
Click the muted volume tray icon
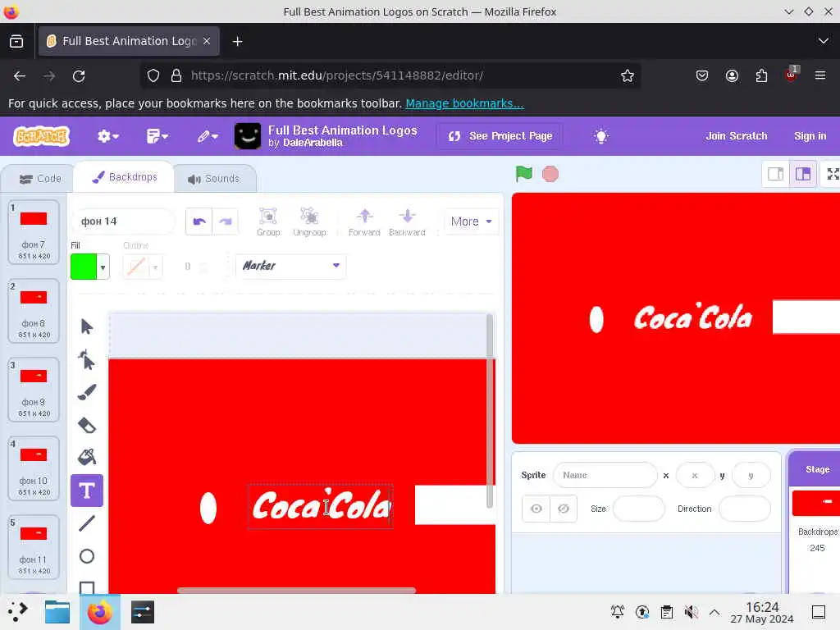[691, 612]
